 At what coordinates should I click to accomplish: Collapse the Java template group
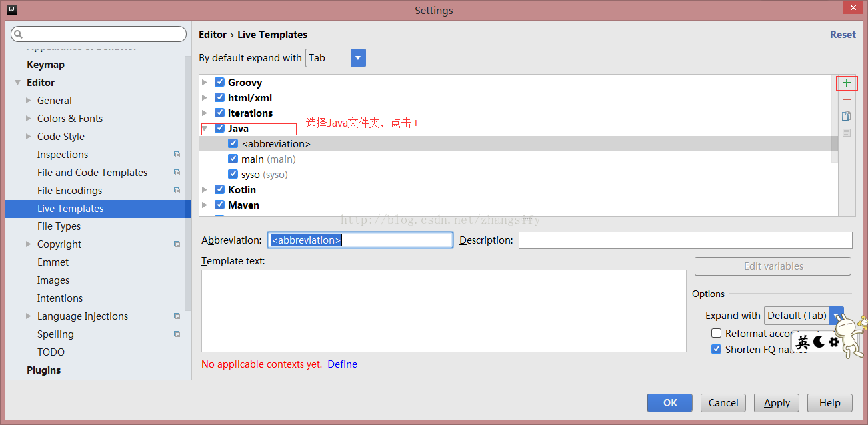205,129
